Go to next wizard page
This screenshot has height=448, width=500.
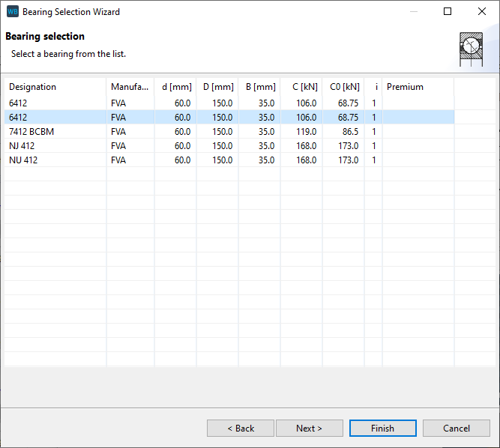tap(309, 429)
